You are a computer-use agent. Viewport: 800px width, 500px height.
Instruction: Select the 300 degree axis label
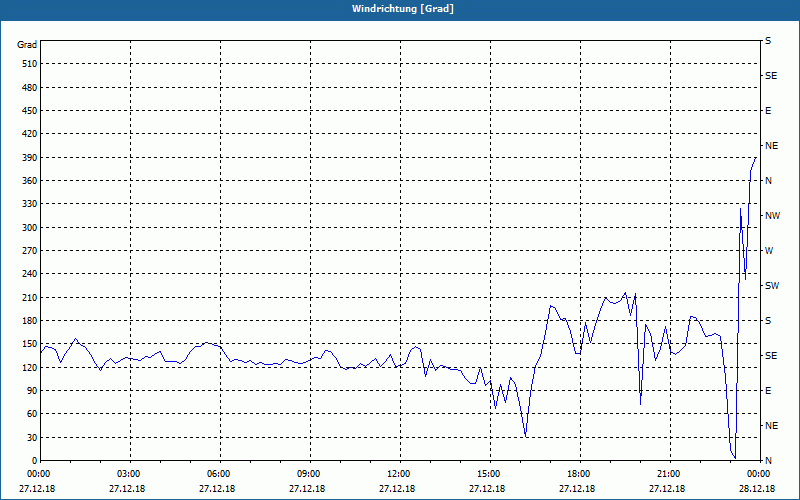pos(29,228)
